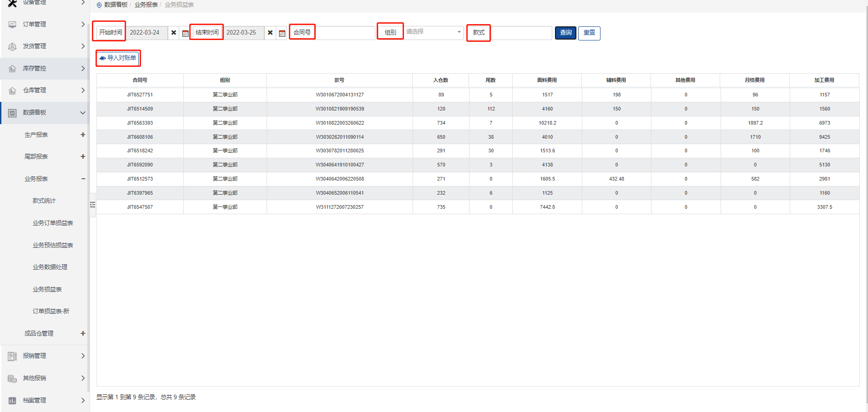Image resolution: width=868 pixels, height=412 pixels.
Task: Select 业务预估损益表 in sidebar
Action: (x=53, y=245)
